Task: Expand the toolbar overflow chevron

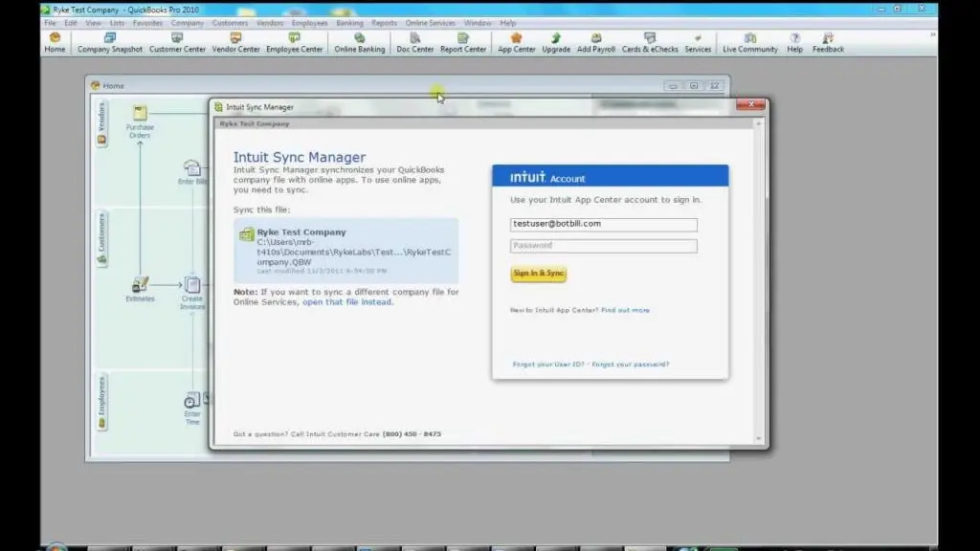Action: coord(932,35)
